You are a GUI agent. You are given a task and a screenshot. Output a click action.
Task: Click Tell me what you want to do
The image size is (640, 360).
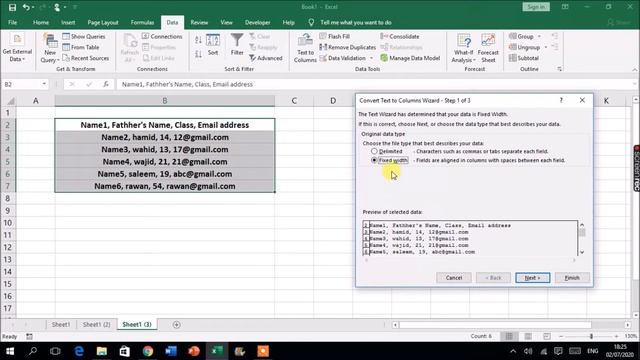pyautogui.click(x=356, y=22)
